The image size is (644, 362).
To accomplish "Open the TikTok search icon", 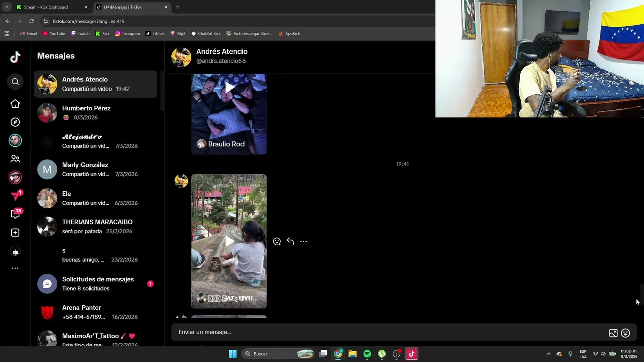I will (x=15, y=82).
